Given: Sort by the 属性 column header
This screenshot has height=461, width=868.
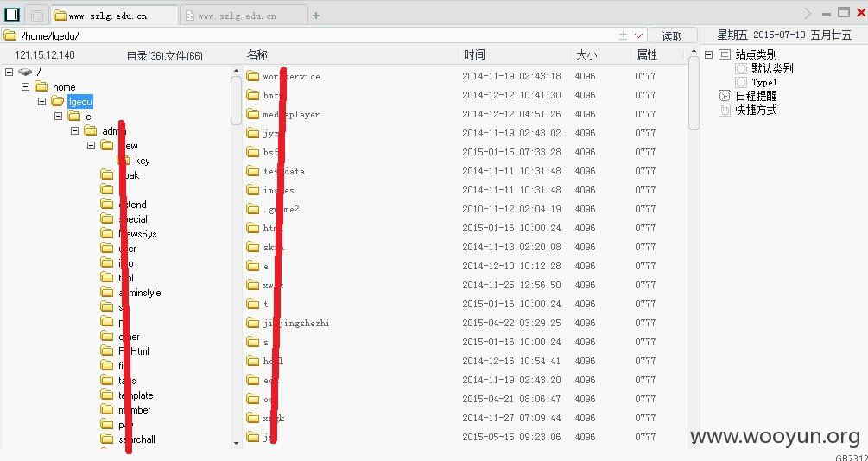Looking at the screenshot, I should click(x=647, y=54).
